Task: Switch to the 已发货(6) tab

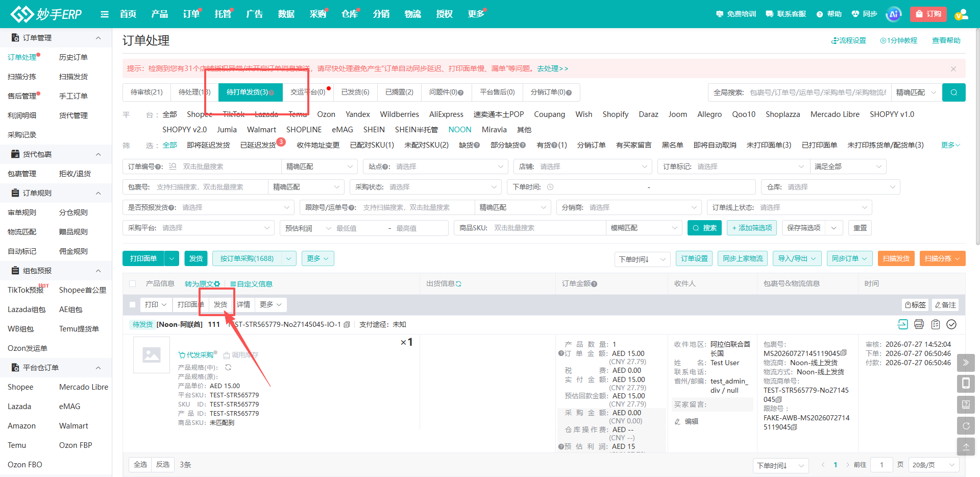Action: (x=355, y=92)
